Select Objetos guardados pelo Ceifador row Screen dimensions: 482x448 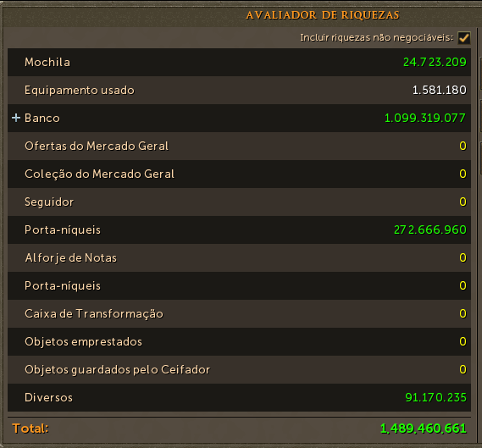239,369
